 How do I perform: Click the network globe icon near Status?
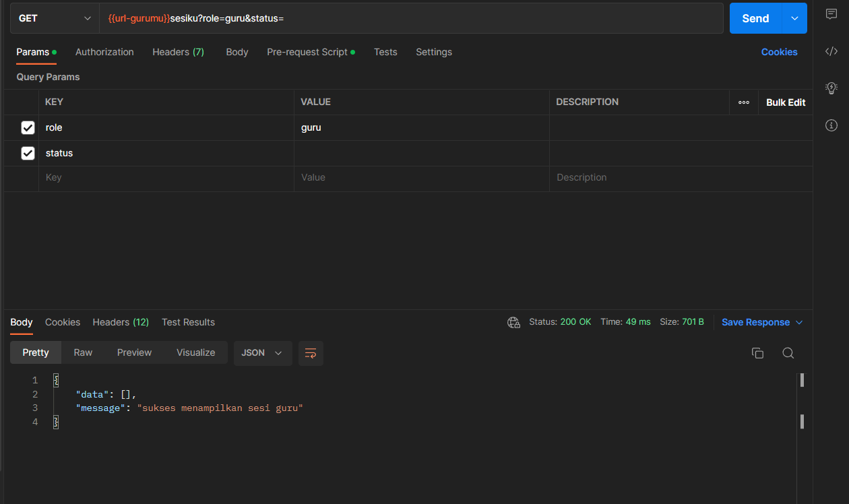click(513, 322)
